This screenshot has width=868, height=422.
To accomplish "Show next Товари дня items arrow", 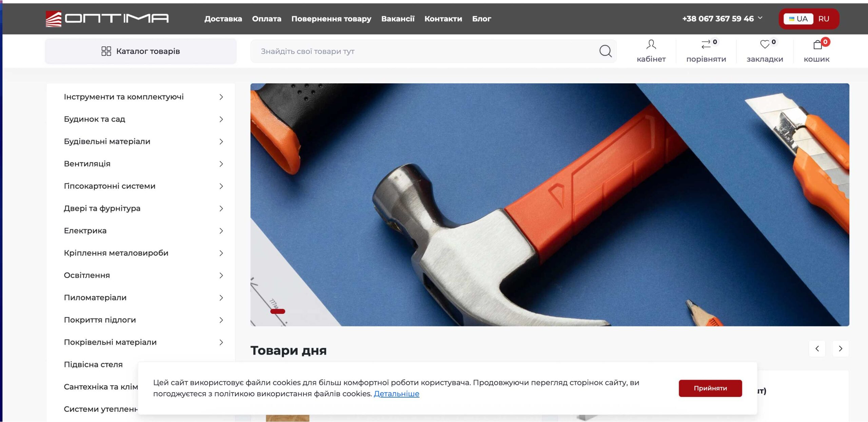I will (841, 348).
